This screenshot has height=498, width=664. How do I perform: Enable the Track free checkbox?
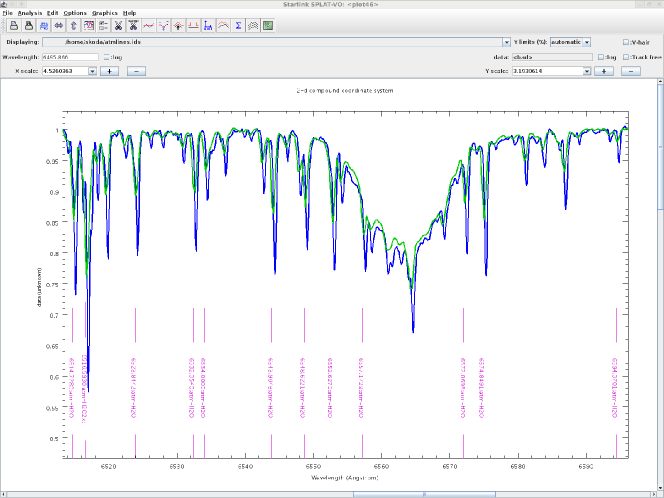click(626, 57)
